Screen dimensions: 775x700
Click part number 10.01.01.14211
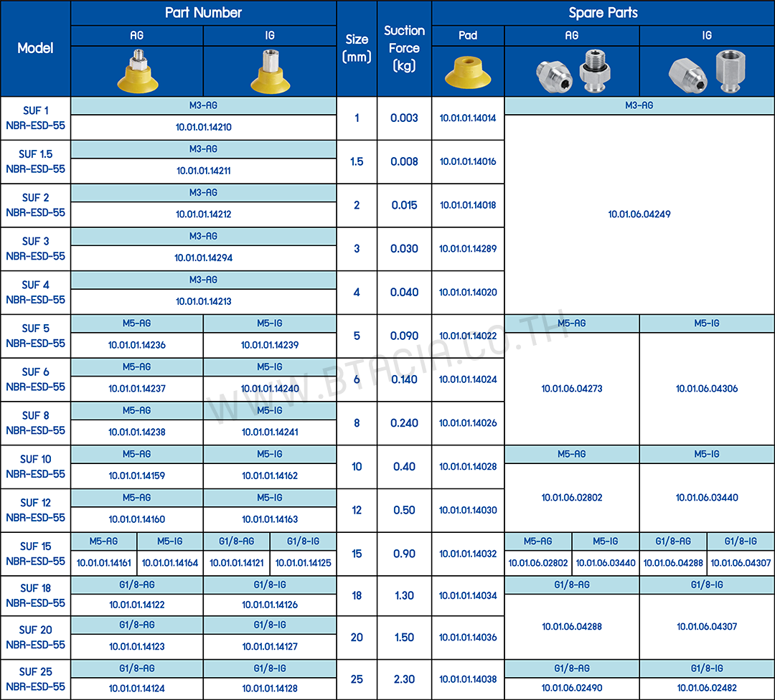coord(204,171)
